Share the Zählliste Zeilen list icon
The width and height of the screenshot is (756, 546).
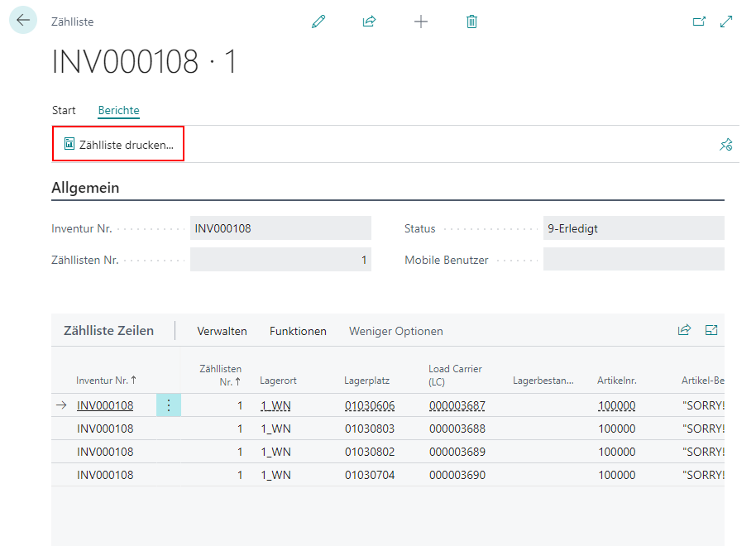point(684,330)
